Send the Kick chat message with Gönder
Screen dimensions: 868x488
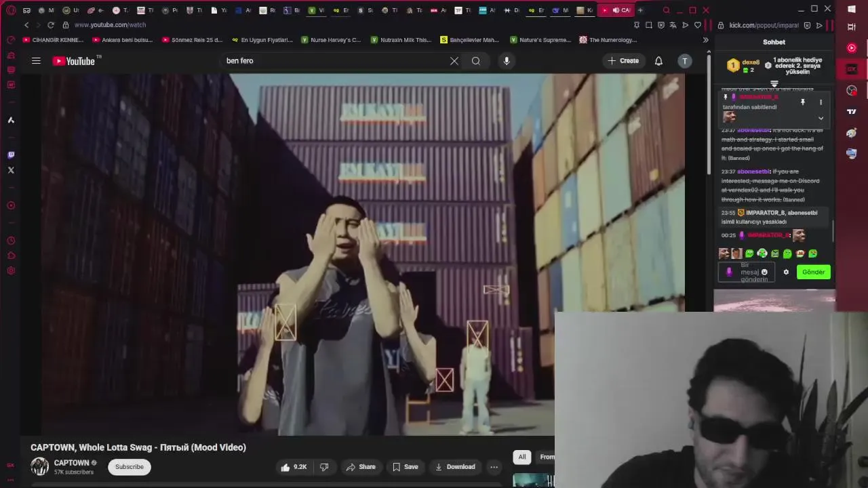coord(813,272)
